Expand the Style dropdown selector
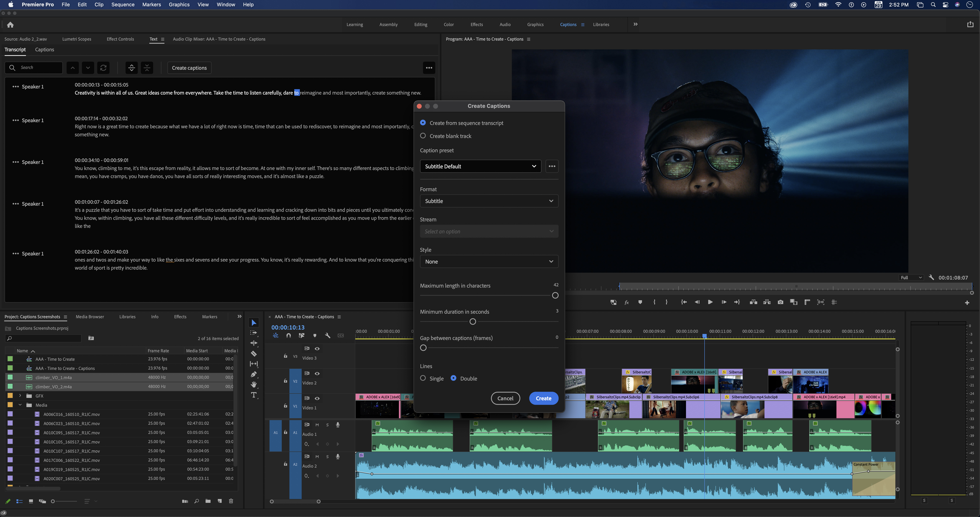This screenshot has height=517, width=980. coord(489,261)
